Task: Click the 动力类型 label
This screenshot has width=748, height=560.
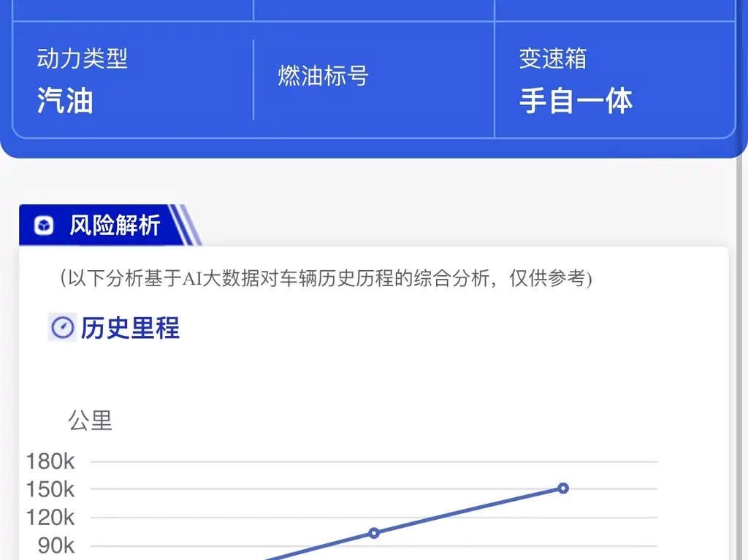Action: pyautogui.click(x=82, y=59)
